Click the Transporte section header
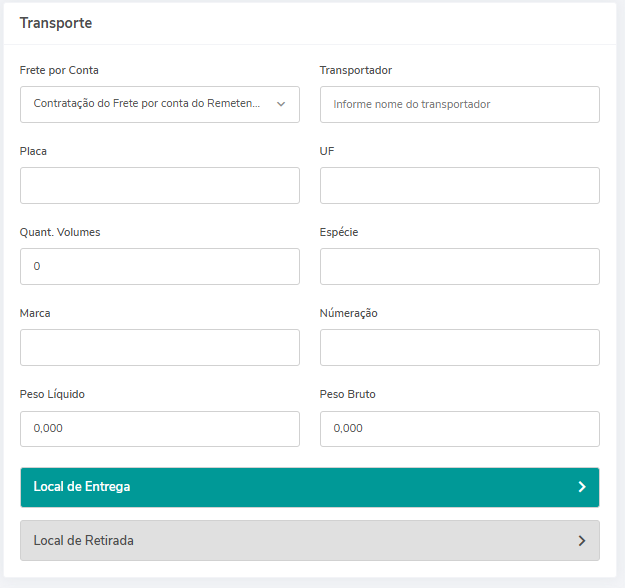The image size is (625, 588). [x=56, y=22]
